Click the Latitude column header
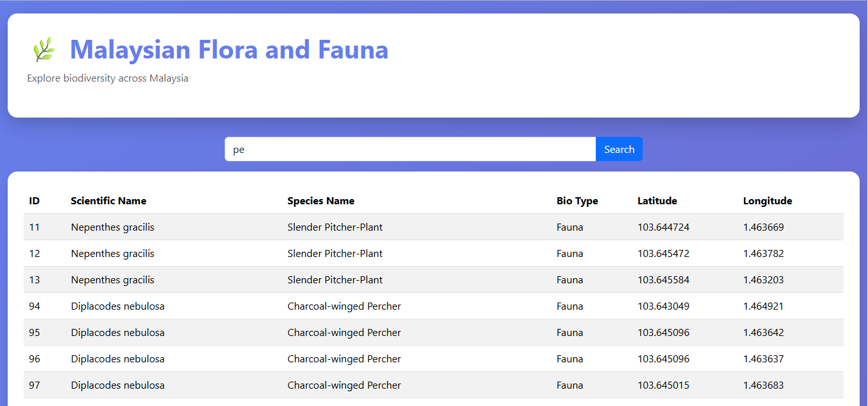The width and height of the screenshot is (868, 406). coord(657,200)
